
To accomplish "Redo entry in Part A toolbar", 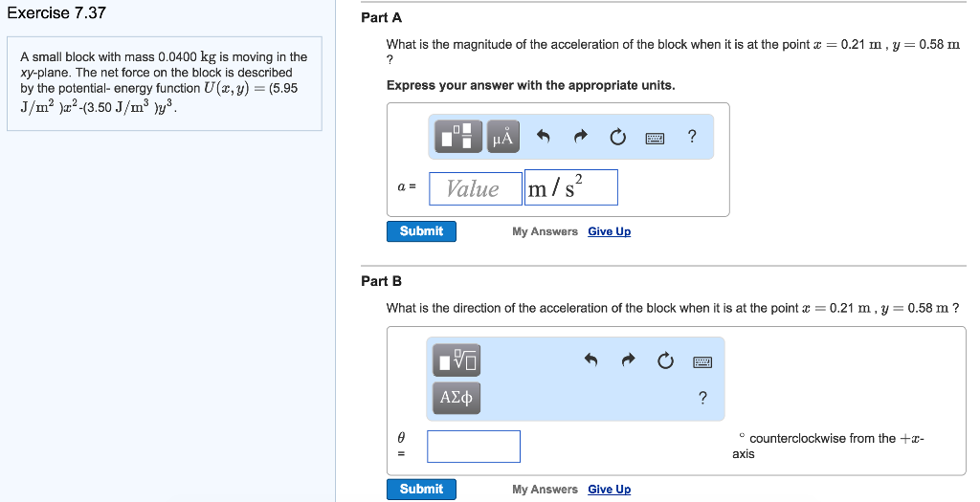I will pyautogui.click(x=581, y=137).
